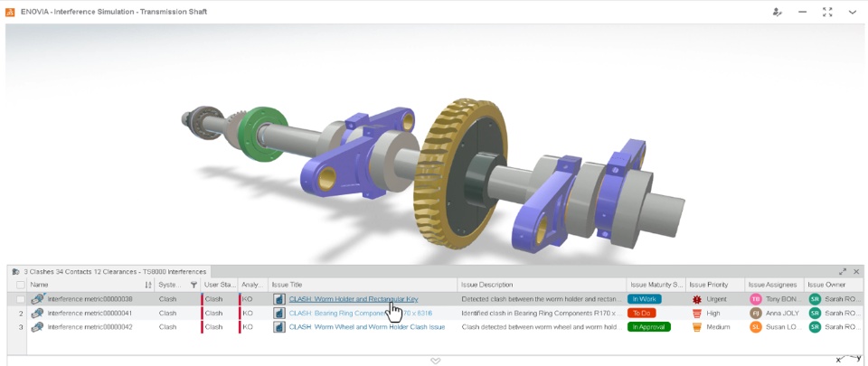
Task: Tick the checkbox for Interference metric00000038
Action: [21, 299]
